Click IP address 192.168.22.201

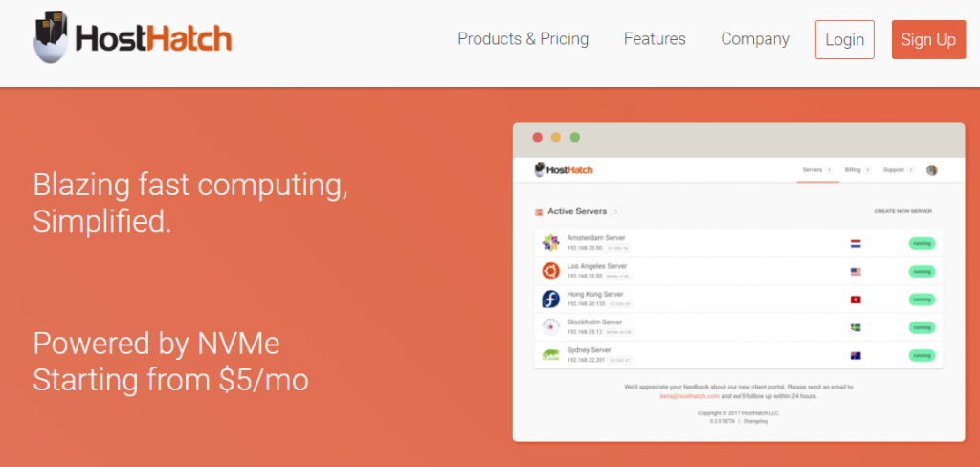[x=587, y=360]
